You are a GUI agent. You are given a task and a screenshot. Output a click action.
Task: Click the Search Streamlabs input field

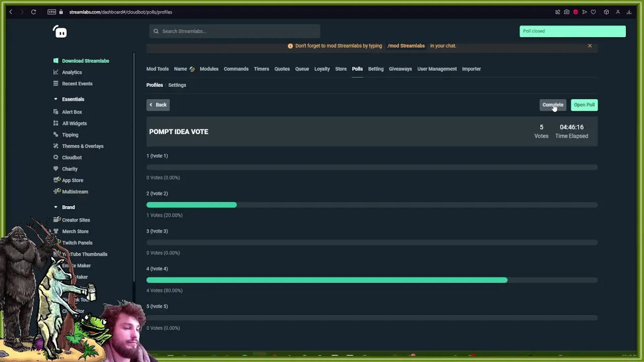coord(234,31)
